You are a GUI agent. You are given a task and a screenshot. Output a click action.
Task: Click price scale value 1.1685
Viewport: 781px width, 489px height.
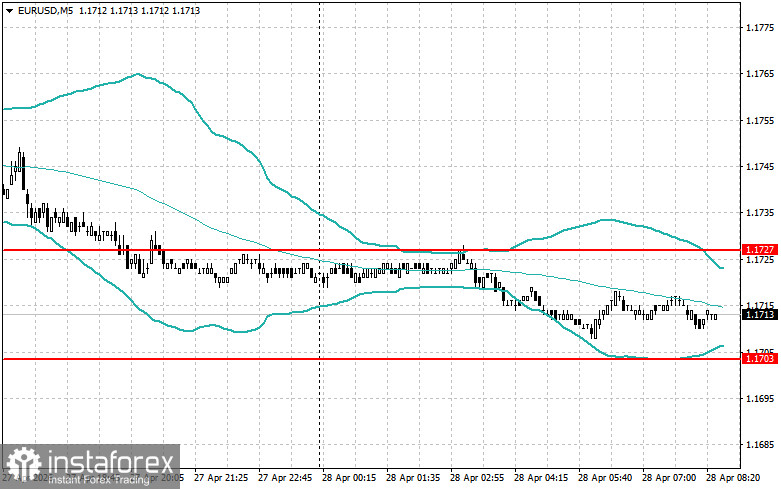point(760,445)
